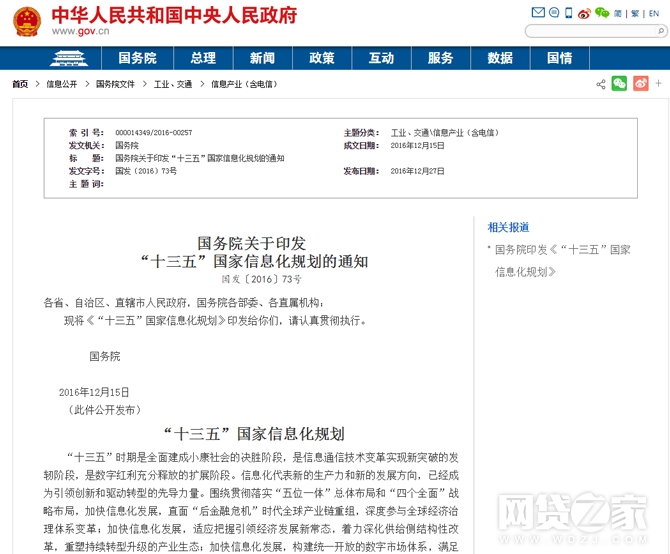The height and width of the screenshot is (554, 670).
Task: Click the building icon in navigation bar
Action: click(69, 58)
